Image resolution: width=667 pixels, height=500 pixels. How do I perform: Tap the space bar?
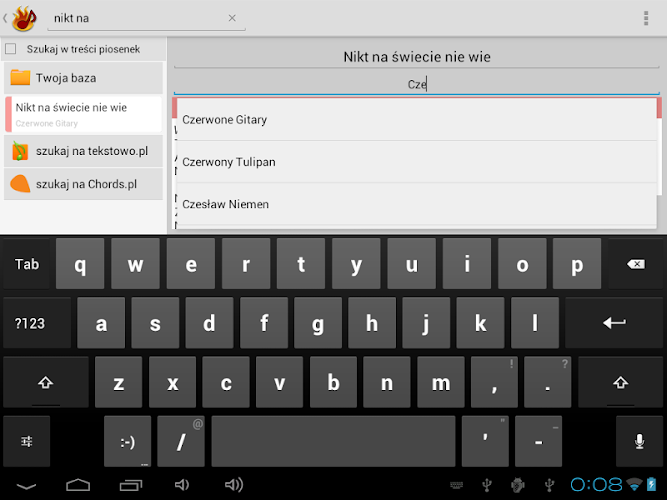(x=333, y=441)
